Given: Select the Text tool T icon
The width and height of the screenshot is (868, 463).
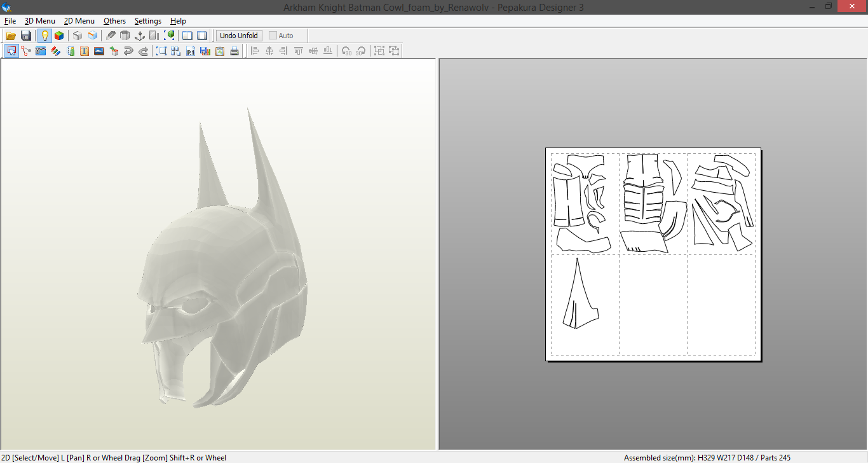Looking at the screenshot, I should coord(85,51).
